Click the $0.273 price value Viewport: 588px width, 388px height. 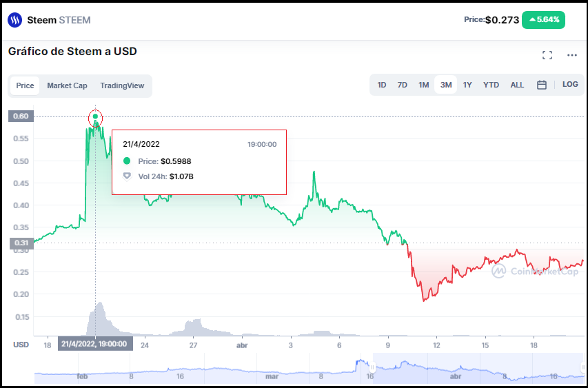click(x=502, y=20)
